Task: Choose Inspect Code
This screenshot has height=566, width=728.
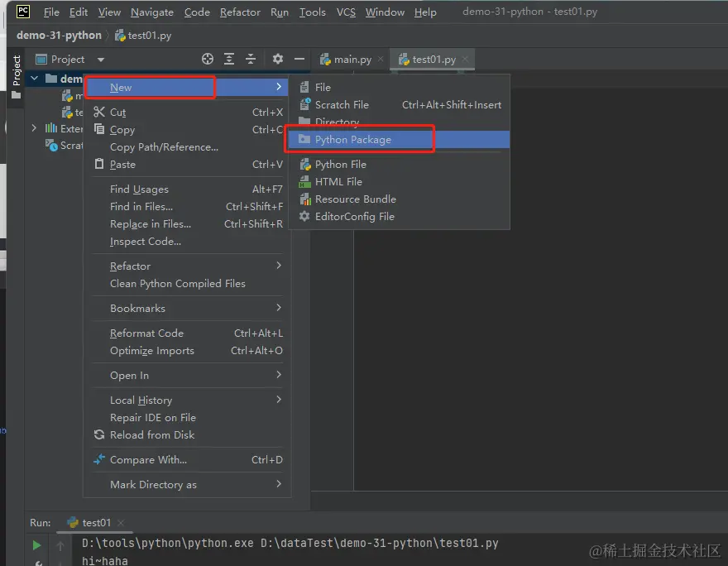Action: click(188, 242)
